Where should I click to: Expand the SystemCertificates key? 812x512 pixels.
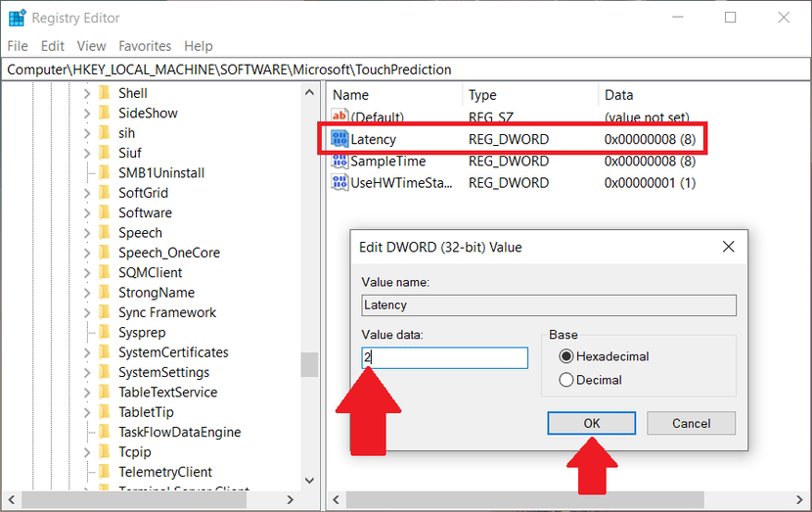(x=87, y=352)
